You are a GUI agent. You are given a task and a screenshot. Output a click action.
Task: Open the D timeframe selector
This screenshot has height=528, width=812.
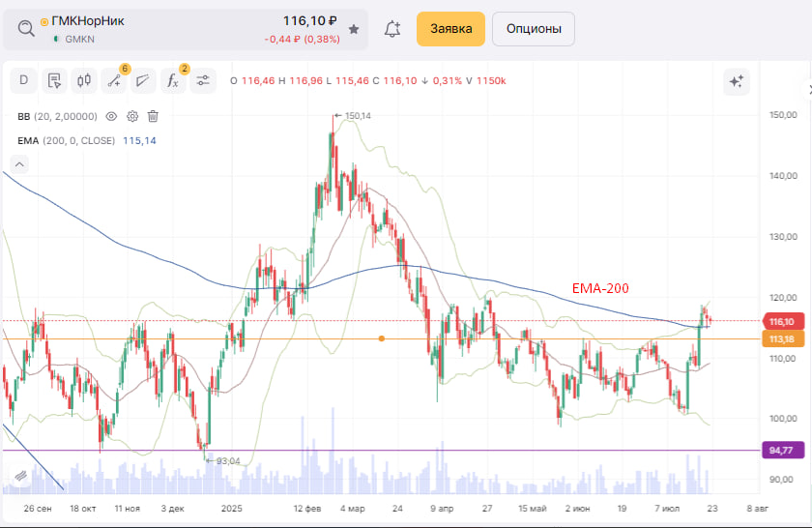(23, 80)
